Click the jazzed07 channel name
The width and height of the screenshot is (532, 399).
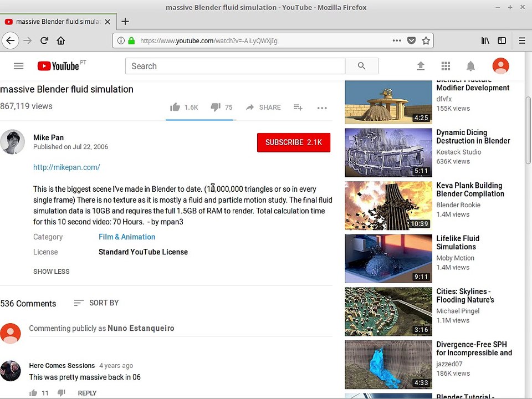pos(449,364)
